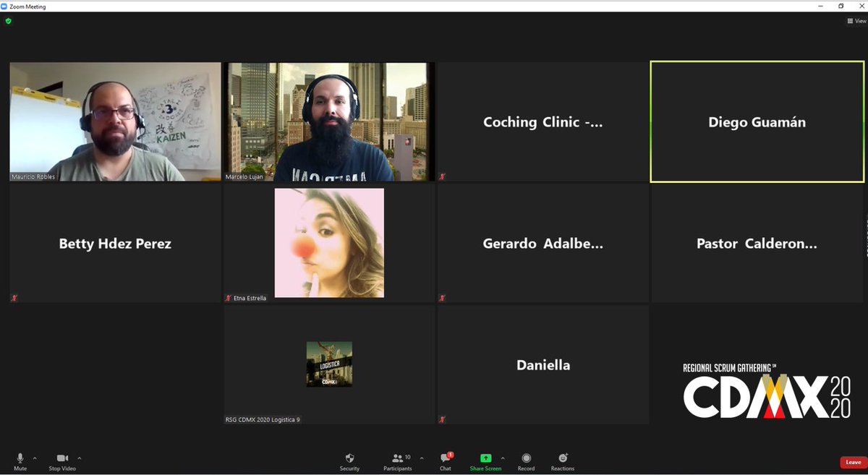
Task: Click muted mic icon on Coching Clinic tile
Action: [x=442, y=176]
